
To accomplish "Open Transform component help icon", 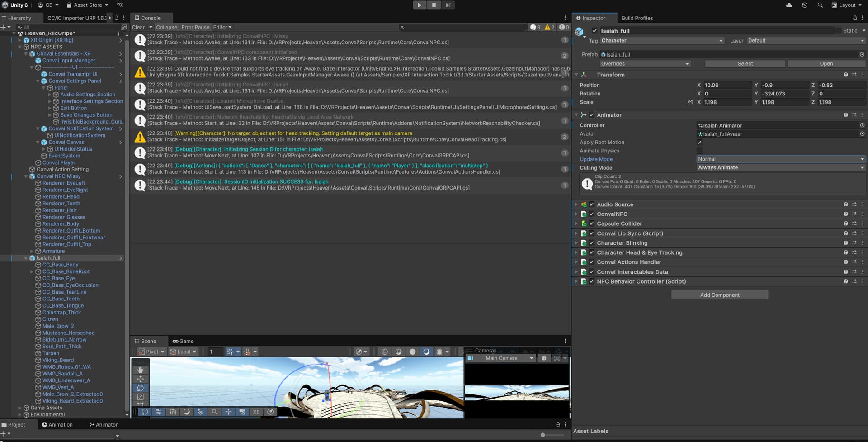I will tap(845, 75).
